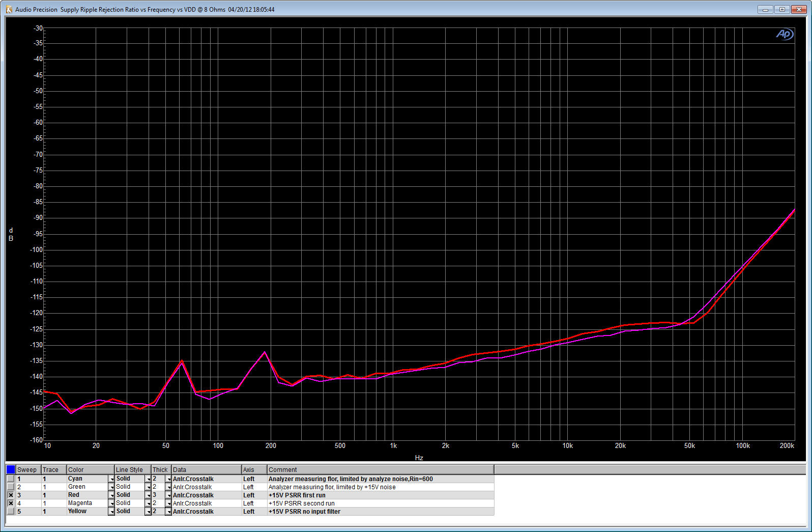Viewport: 812px width, 532px height.
Task: Uncheck sweep 4 Magenta trace checkbox
Action: click(11, 503)
